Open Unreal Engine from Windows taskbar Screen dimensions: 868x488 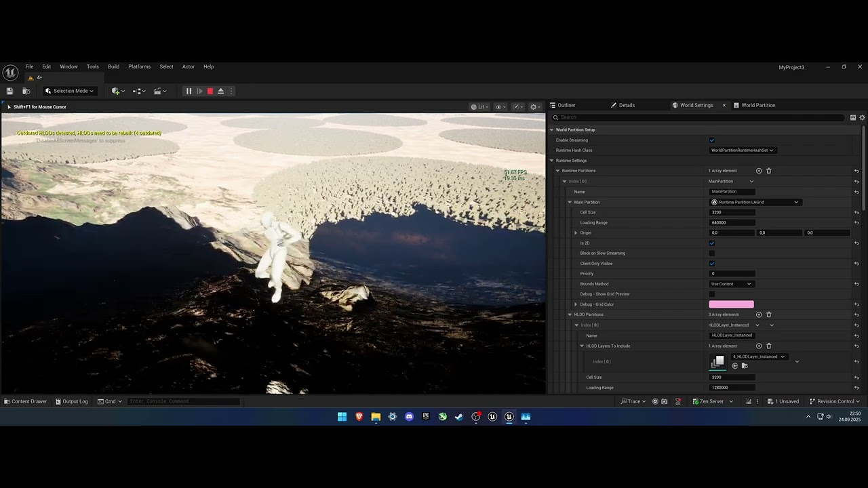pyautogui.click(x=492, y=417)
